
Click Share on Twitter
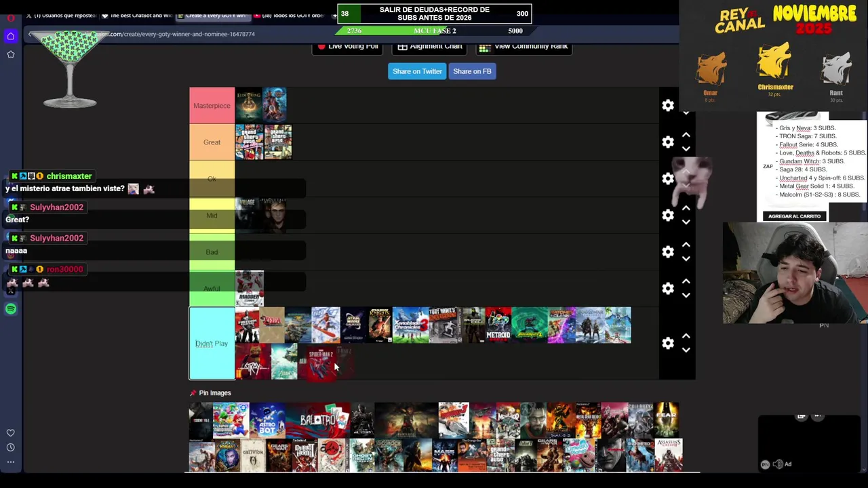[x=417, y=71]
